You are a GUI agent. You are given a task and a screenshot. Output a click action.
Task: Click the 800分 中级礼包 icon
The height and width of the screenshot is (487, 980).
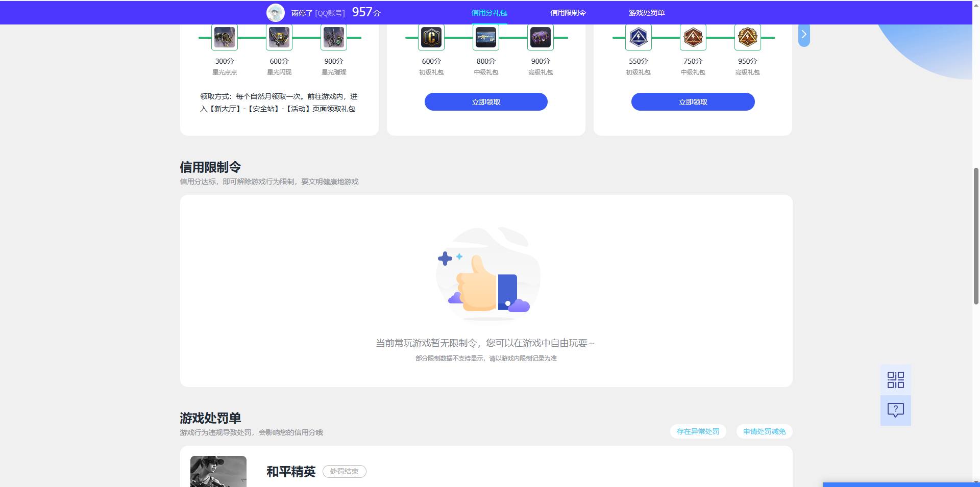click(x=486, y=37)
